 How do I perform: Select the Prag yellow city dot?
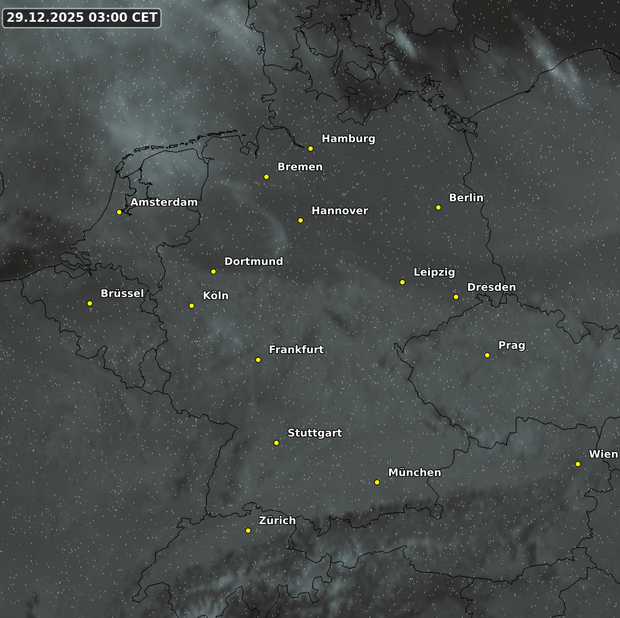tap(487, 355)
